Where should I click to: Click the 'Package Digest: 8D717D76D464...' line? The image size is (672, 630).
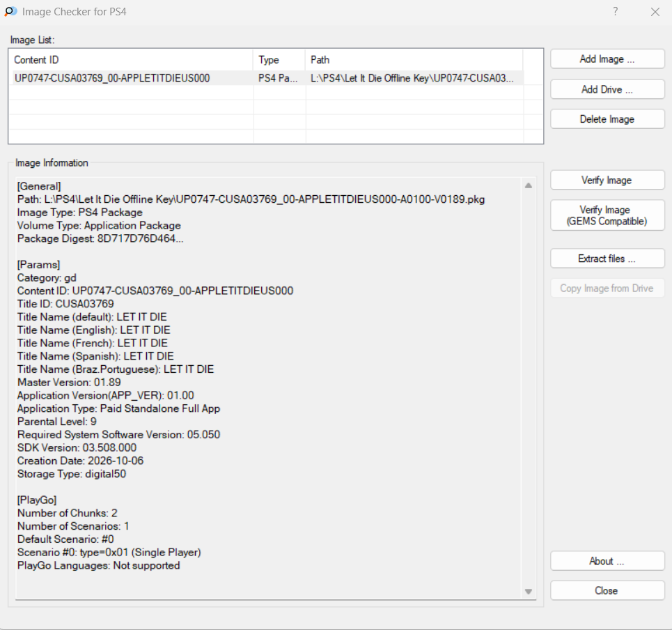(100, 238)
